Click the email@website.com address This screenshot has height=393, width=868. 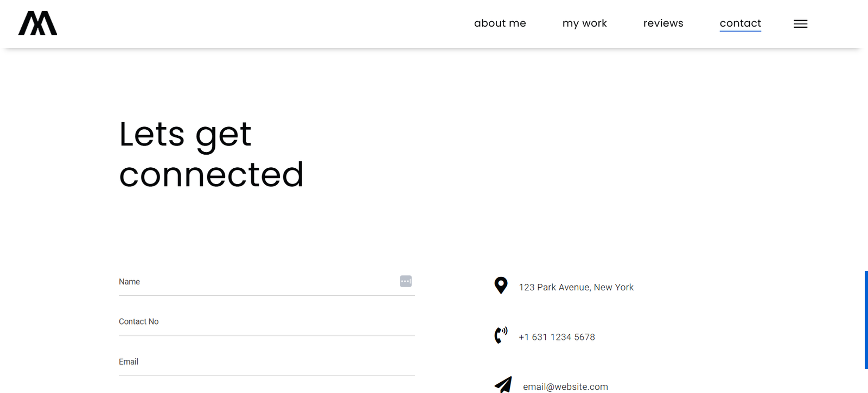click(565, 386)
